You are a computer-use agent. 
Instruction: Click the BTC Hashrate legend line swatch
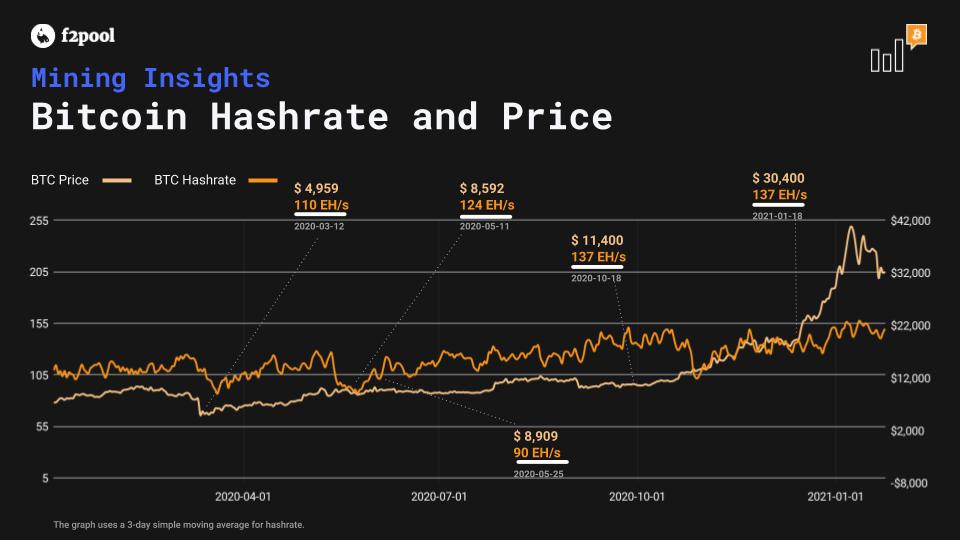(263, 180)
